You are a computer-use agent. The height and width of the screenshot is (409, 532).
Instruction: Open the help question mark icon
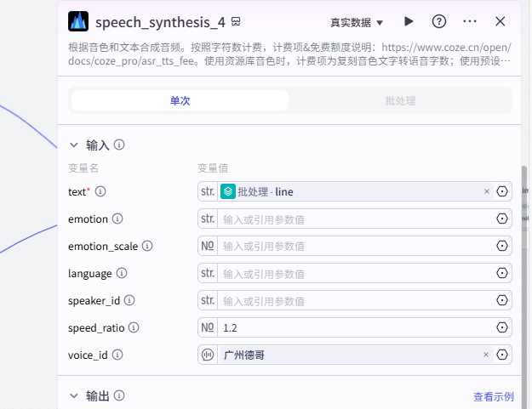(x=439, y=21)
